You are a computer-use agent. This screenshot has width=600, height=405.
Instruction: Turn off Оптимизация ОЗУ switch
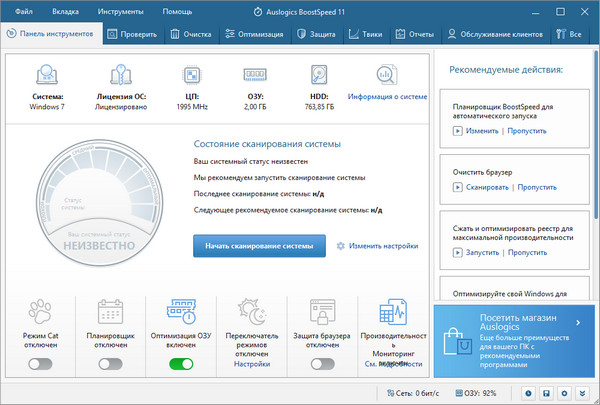tap(181, 364)
